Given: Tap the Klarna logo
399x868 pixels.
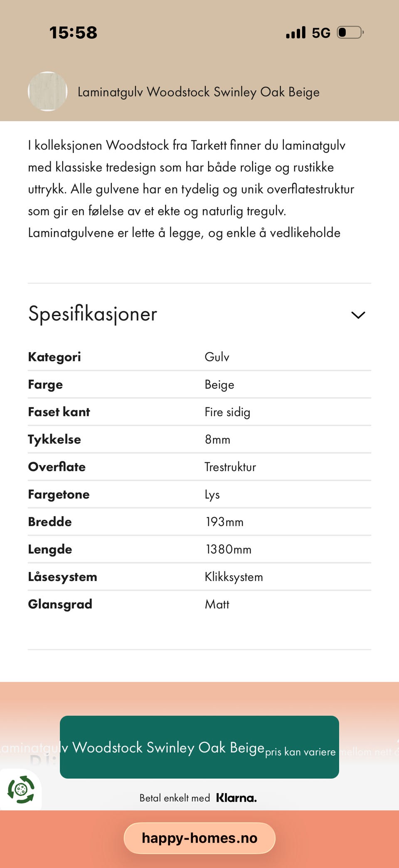Looking at the screenshot, I should [236, 798].
